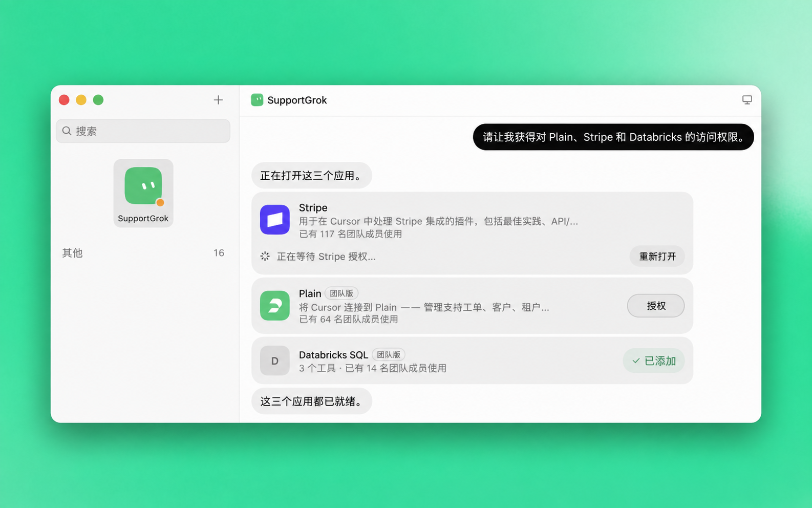Viewport: 812px width, 508px height.
Task: Click the loading spinner beside Stripe status
Action: [265, 256]
